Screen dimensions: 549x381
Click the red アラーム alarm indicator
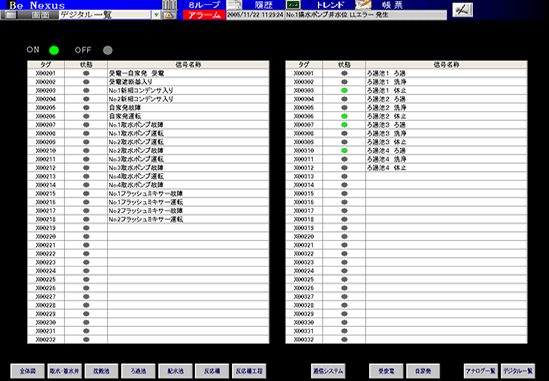pyautogui.click(x=204, y=15)
